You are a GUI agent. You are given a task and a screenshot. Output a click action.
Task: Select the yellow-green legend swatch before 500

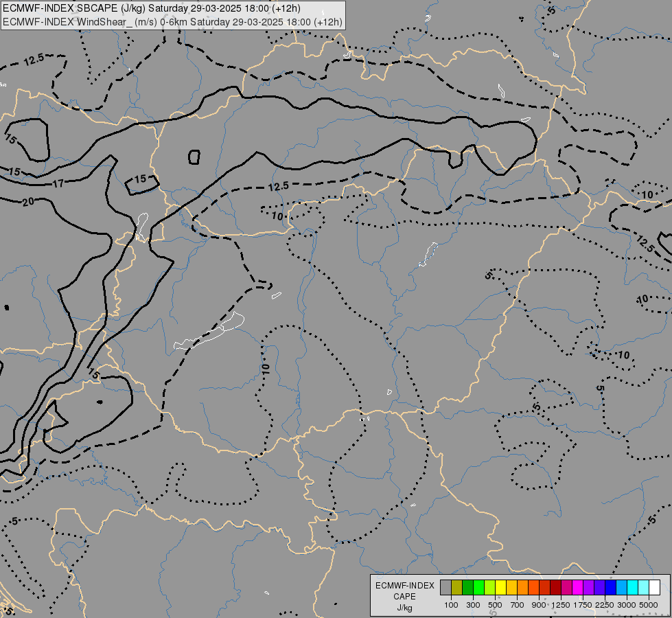(x=489, y=587)
